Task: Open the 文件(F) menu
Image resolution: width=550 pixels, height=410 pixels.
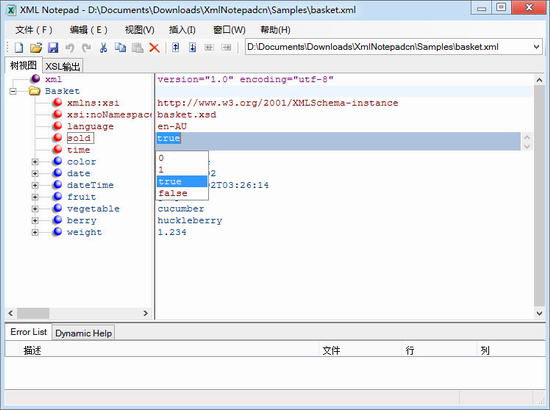Action: (x=34, y=30)
